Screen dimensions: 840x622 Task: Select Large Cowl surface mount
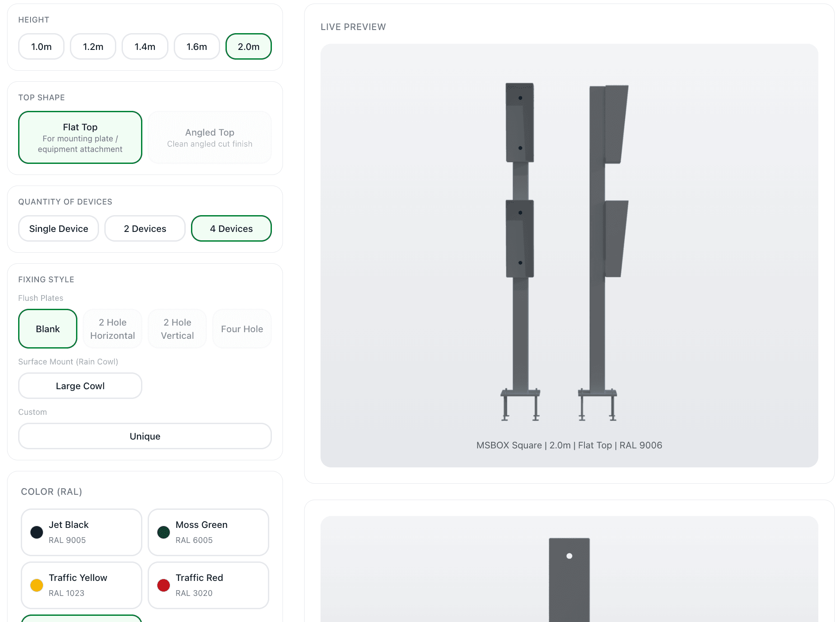80,386
